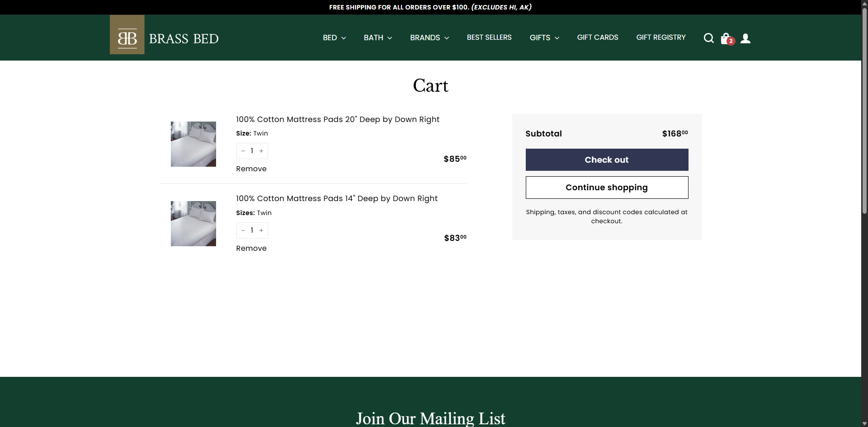Screen dimensions: 868x427
Task: Go to homepage via Brass Bed logo
Action: 164,35
